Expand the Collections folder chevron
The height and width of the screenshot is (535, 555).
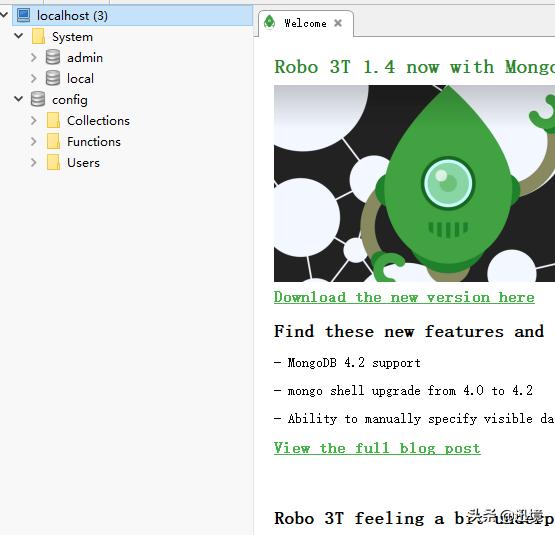(34, 120)
